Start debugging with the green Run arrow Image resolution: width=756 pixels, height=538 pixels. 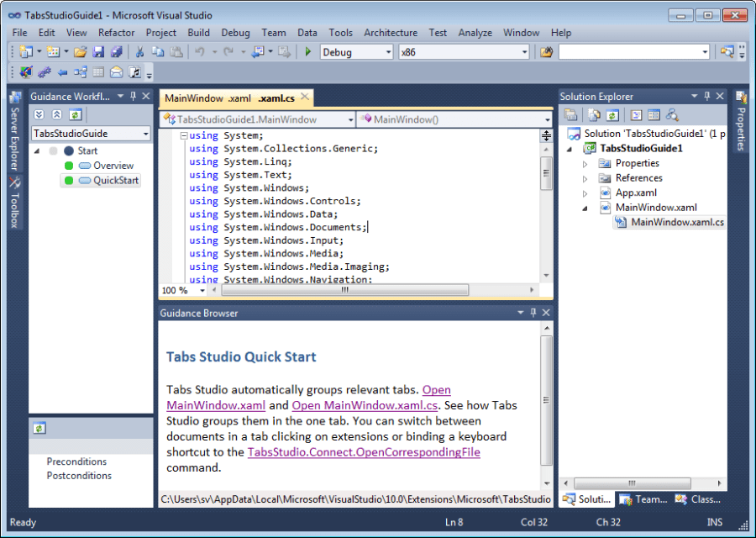pos(307,51)
